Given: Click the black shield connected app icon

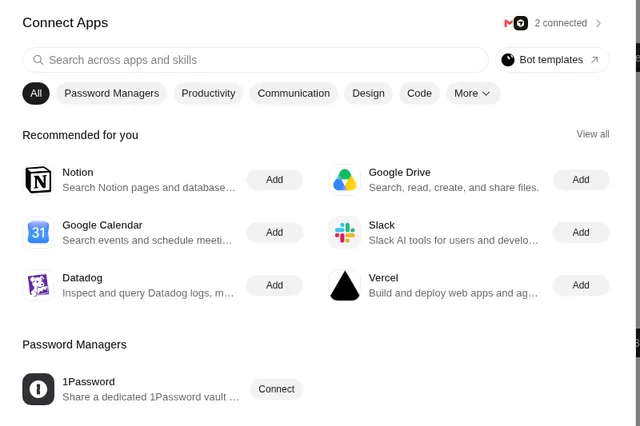Looking at the screenshot, I should tap(520, 23).
